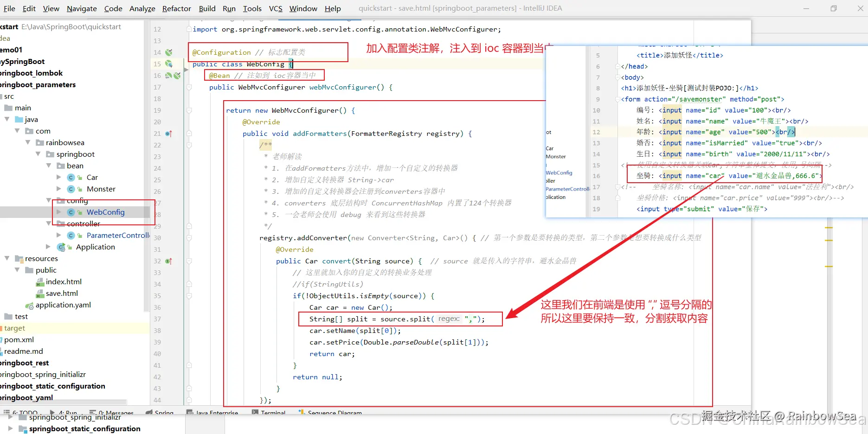The height and width of the screenshot is (434, 868).
Task: Click the com package folder icon
Action: click(x=29, y=131)
